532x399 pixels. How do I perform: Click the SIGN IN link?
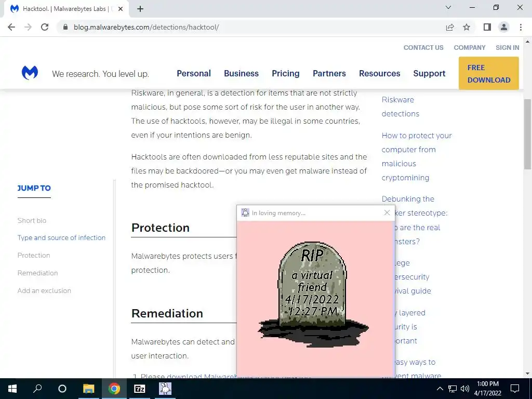pyautogui.click(x=507, y=47)
